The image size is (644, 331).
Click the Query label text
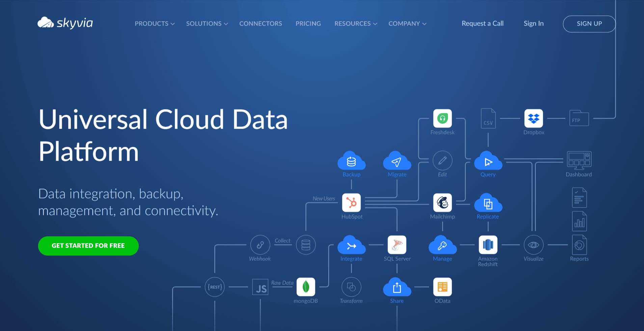tap(488, 175)
